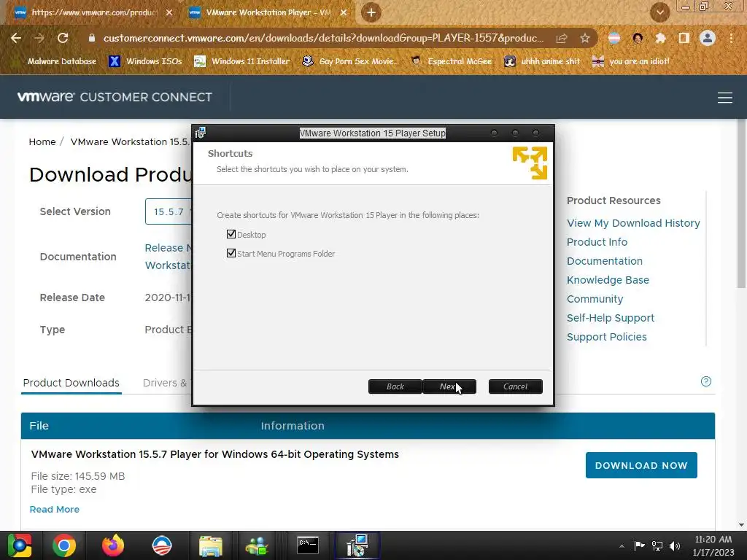Click the volume speaker tray icon
747x560 pixels.
[675, 545]
